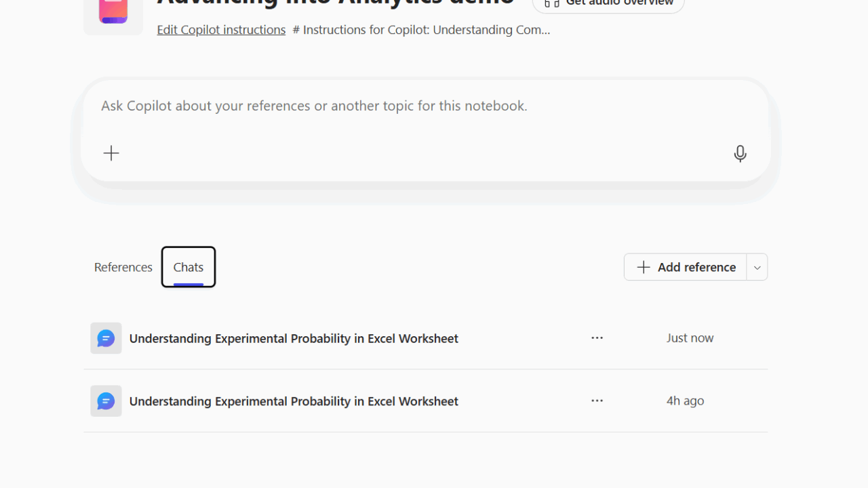Image resolution: width=868 pixels, height=488 pixels.
Task: Click the plus icon on Add reference
Action: [644, 267]
